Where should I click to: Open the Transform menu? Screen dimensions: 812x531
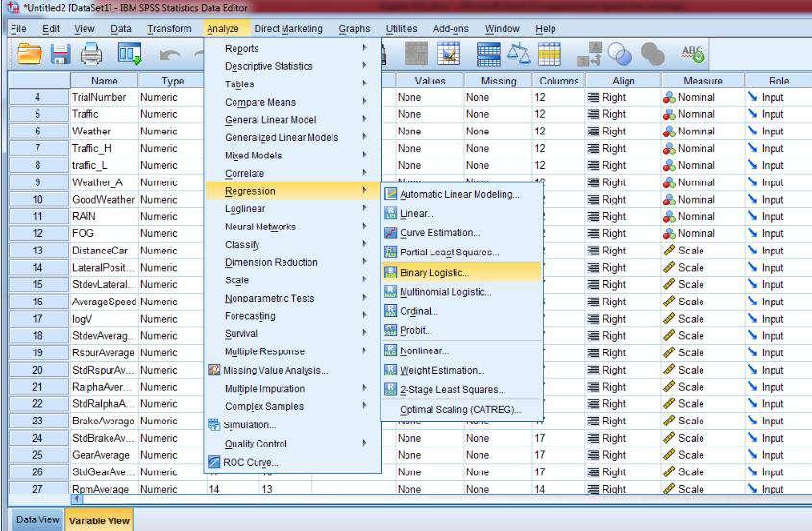[x=169, y=29]
